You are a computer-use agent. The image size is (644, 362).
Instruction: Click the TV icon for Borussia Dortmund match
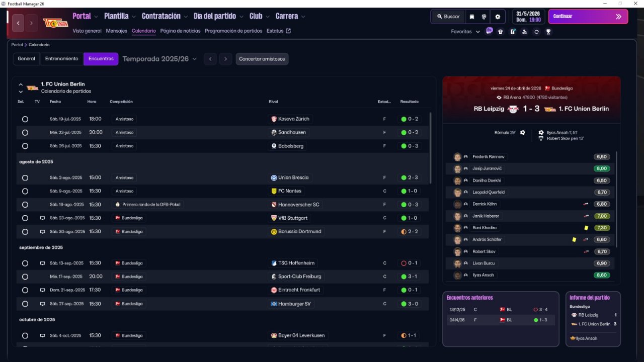[43, 232]
